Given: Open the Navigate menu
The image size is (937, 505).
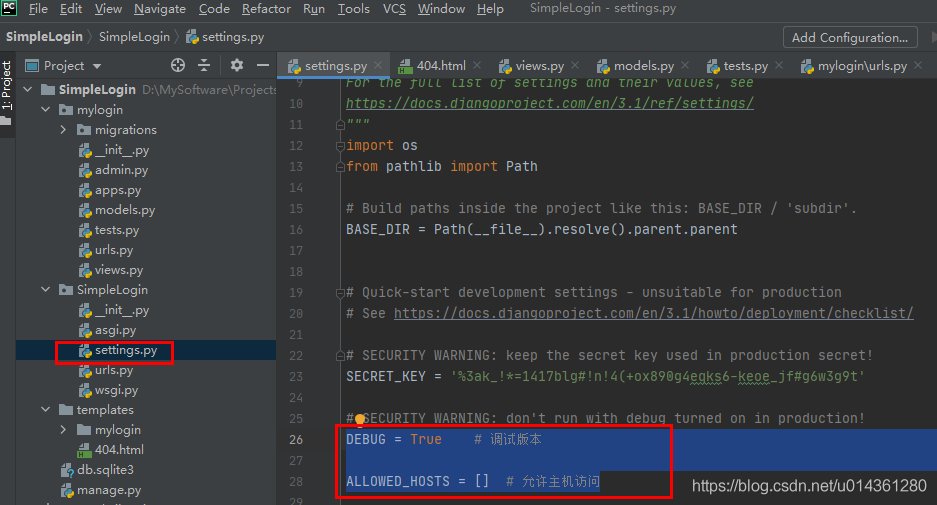Looking at the screenshot, I should click(x=160, y=9).
